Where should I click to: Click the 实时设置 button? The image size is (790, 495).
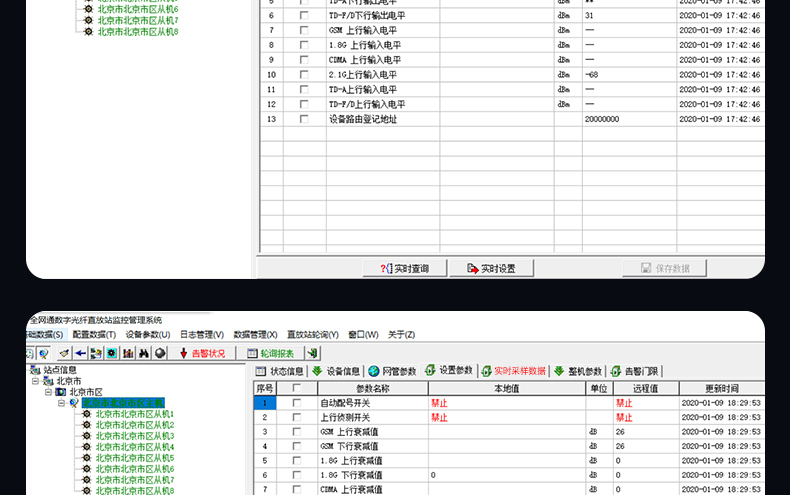[x=490, y=268]
